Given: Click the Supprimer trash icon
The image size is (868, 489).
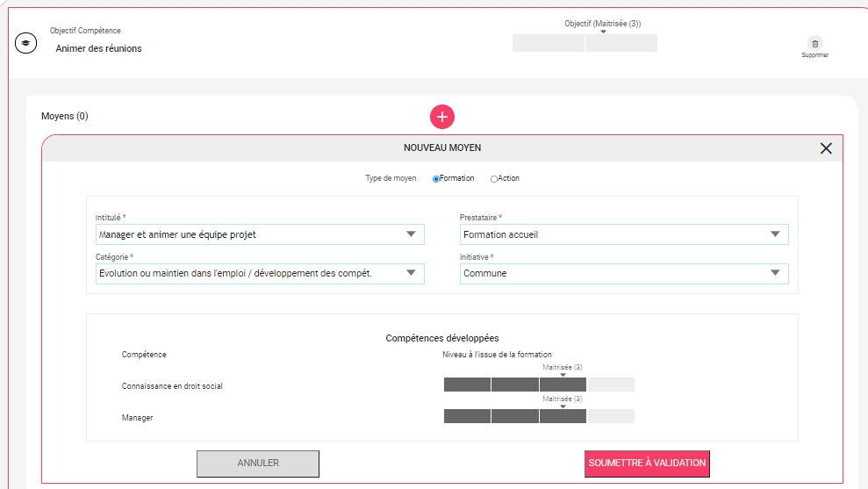Looking at the screenshot, I should pyautogui.click(x=814, y=44).
